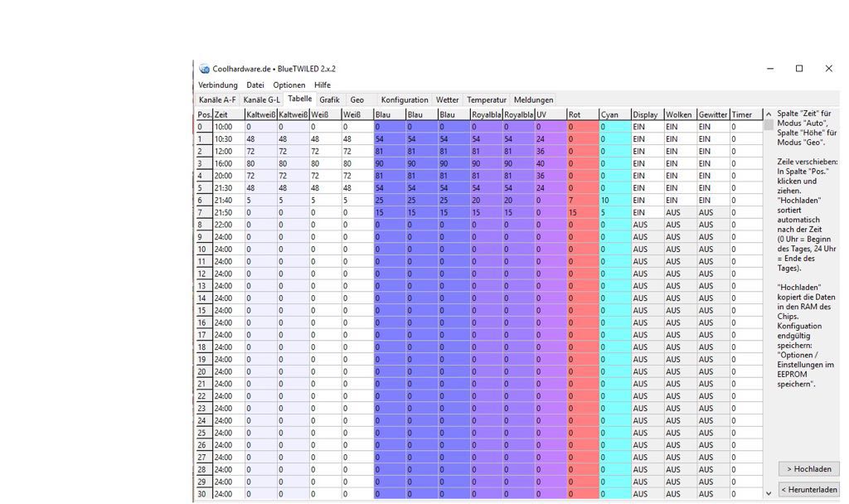Maximize the BlueTWILED window

[799, 69]
